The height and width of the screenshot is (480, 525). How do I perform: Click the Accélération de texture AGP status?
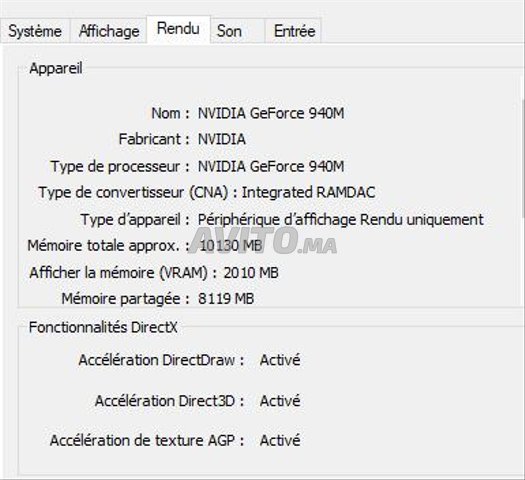tap(280, 441)
